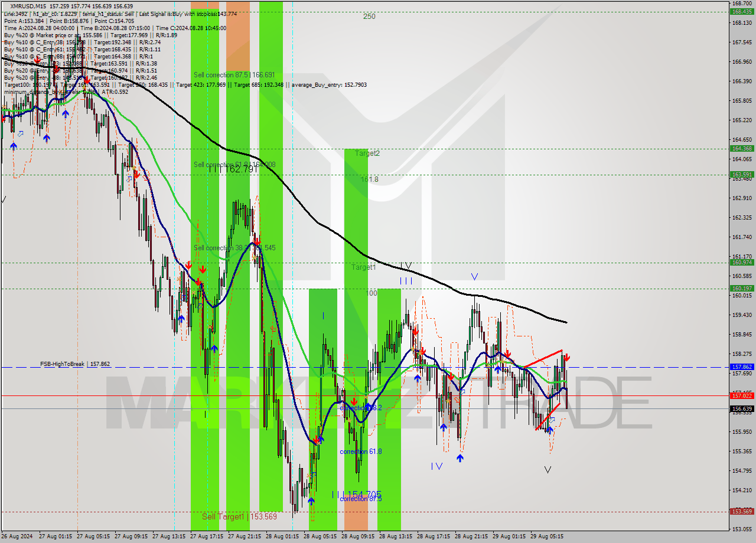Click the '27 Aug 13:15' time axis label
This screenshot has width=756, height=543.
(170, 537)
